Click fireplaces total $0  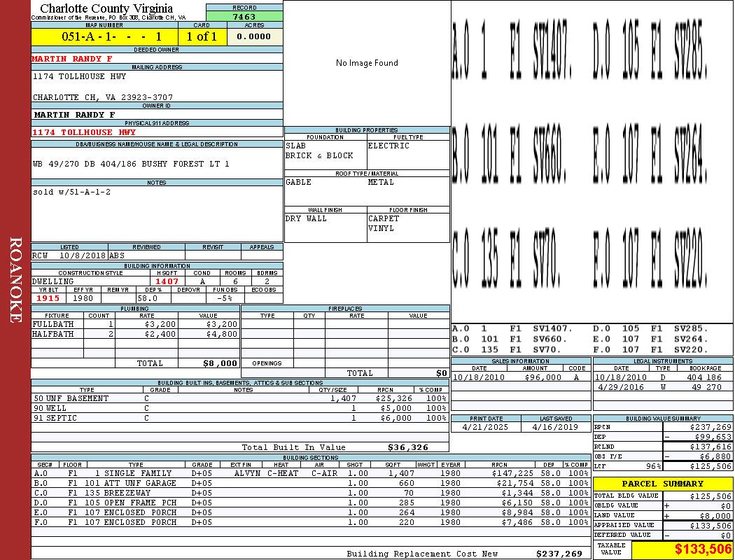click(442, 374)
